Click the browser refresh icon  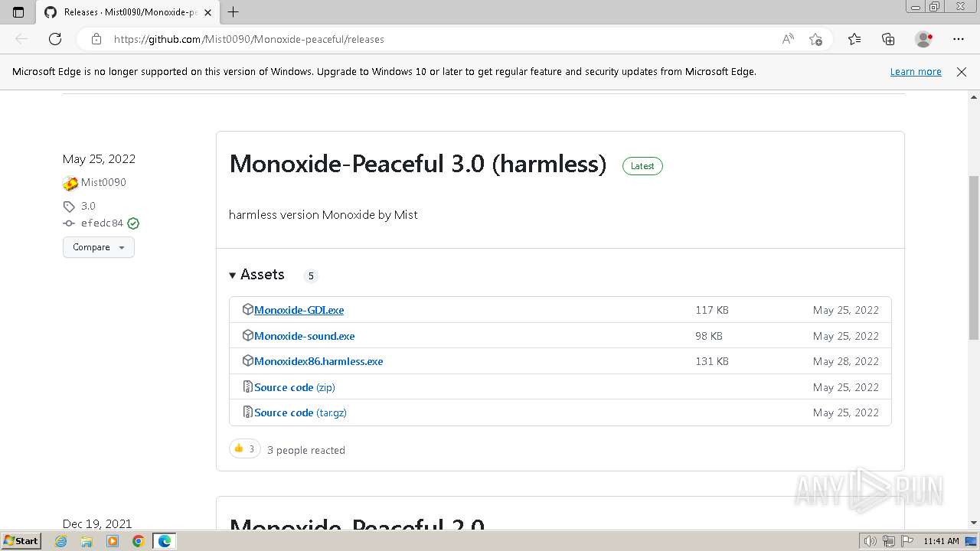[55, 39]
